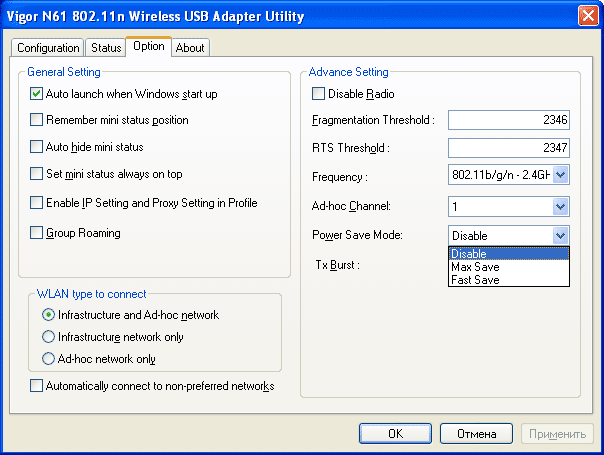Close the Vigor N61 utility window
This screenshot has height=455, width=604.
(588, 16)
